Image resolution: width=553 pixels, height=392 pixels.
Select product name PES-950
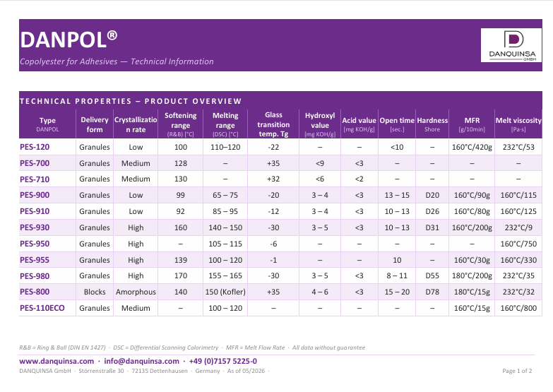coord(35,244)
